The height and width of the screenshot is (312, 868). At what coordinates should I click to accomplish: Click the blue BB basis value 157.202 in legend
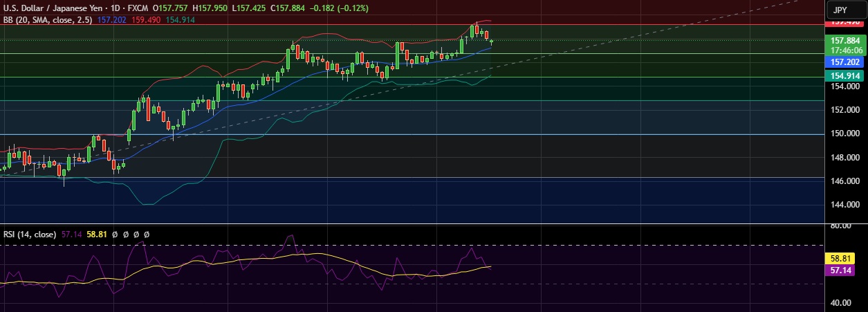tap(111, 20)
